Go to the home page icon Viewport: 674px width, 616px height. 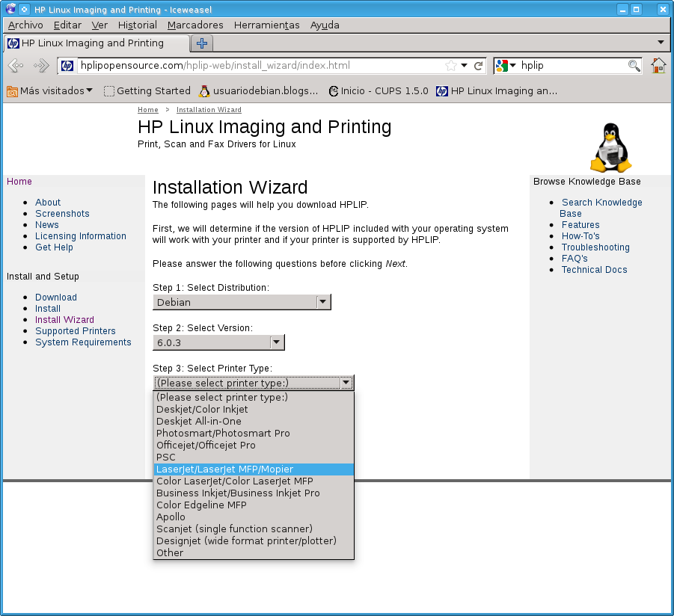click(x=658, y=65)
